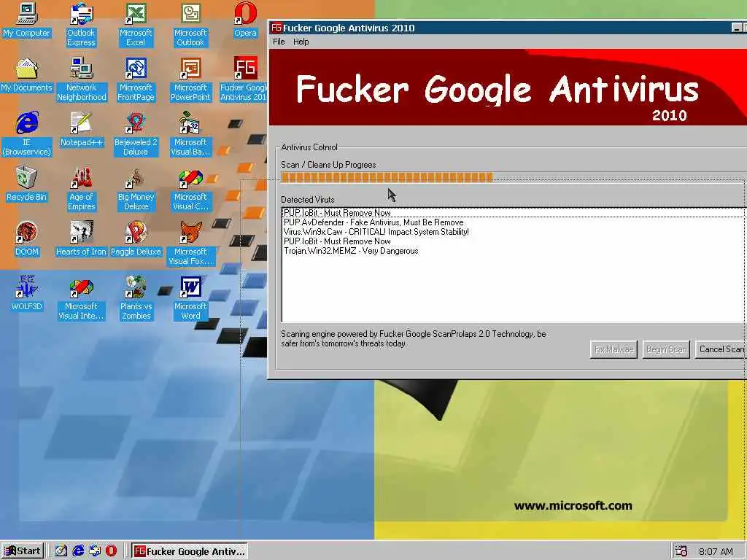Click the Fucker Google Antivirus taskbar button
747x560 pixels.
click(190, 551)
